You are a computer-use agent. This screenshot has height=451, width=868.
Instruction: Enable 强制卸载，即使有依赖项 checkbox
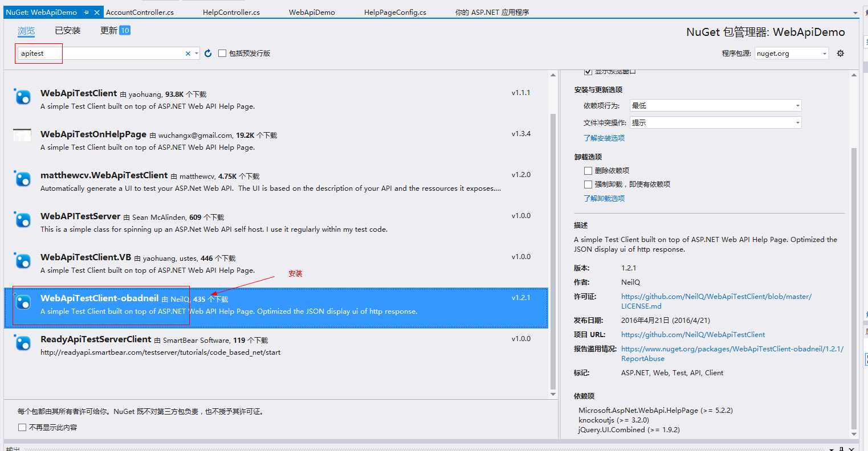(x=588, y=184)
